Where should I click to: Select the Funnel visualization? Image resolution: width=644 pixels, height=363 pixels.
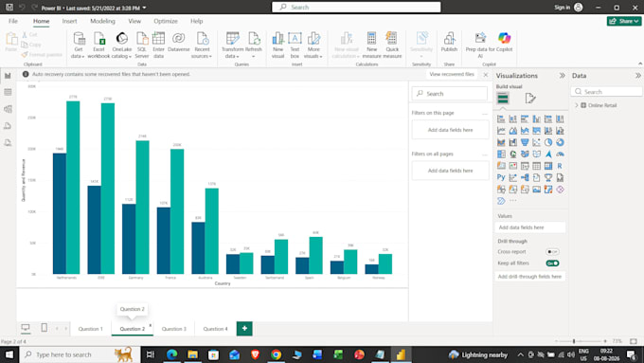click(525, 142)
